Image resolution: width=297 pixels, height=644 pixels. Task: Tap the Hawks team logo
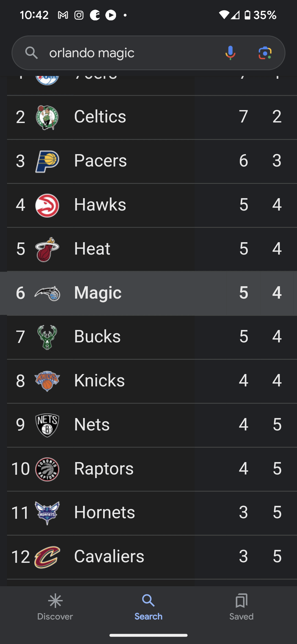(x=47, y=205)
